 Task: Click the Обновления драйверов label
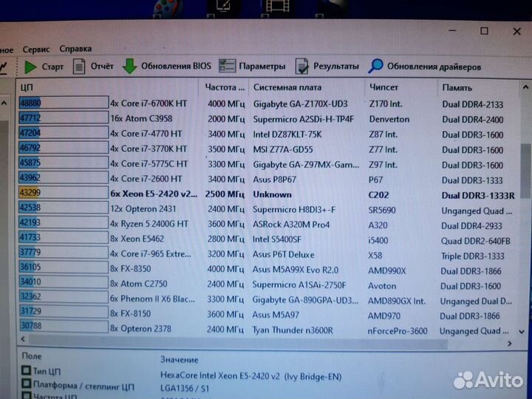tap(434, 66)
